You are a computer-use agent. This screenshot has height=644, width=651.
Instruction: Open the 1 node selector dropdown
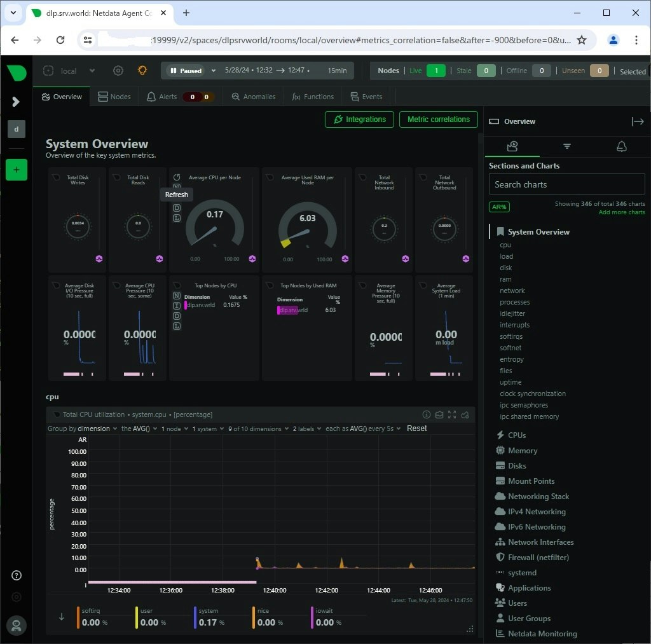point(174,428)
